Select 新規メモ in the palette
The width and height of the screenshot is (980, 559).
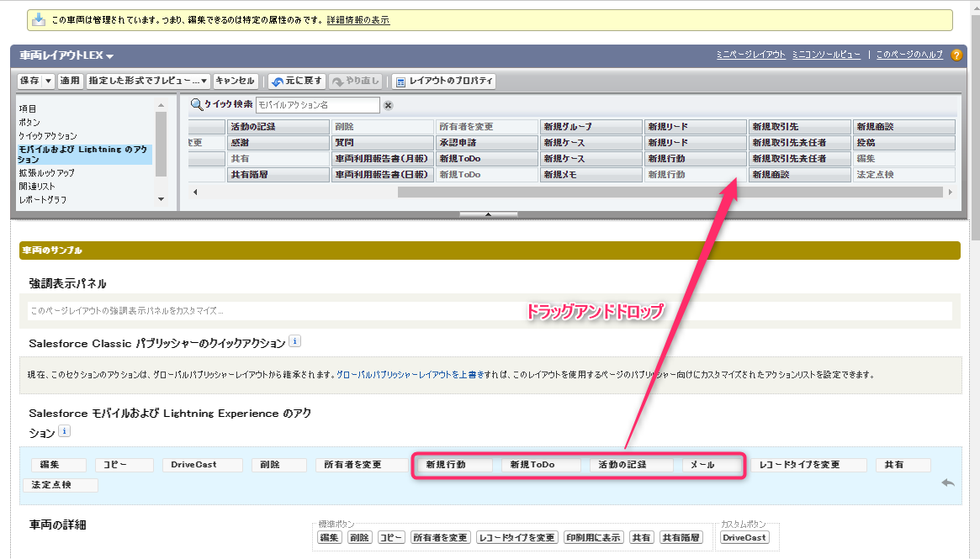(x=591, y=176)
